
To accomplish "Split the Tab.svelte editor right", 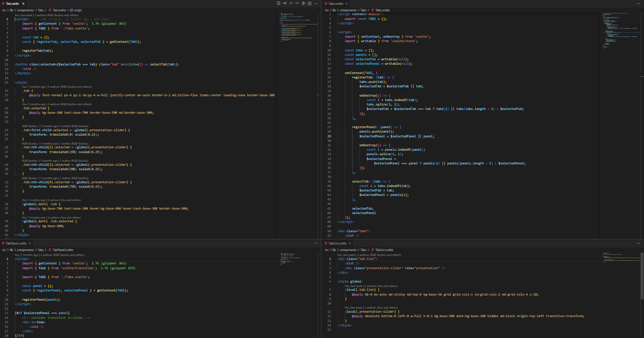I will [309, 3].
